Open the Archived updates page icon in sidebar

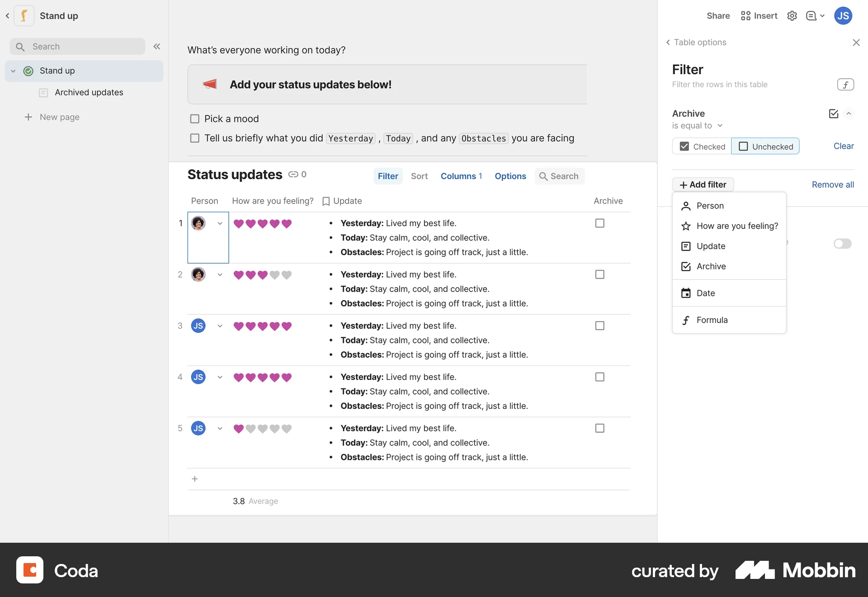tap(43, 92)
